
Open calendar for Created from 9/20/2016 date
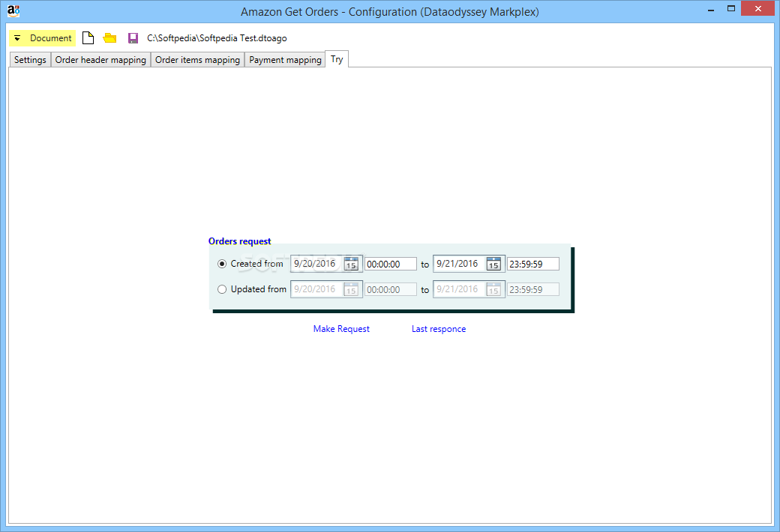351,264
